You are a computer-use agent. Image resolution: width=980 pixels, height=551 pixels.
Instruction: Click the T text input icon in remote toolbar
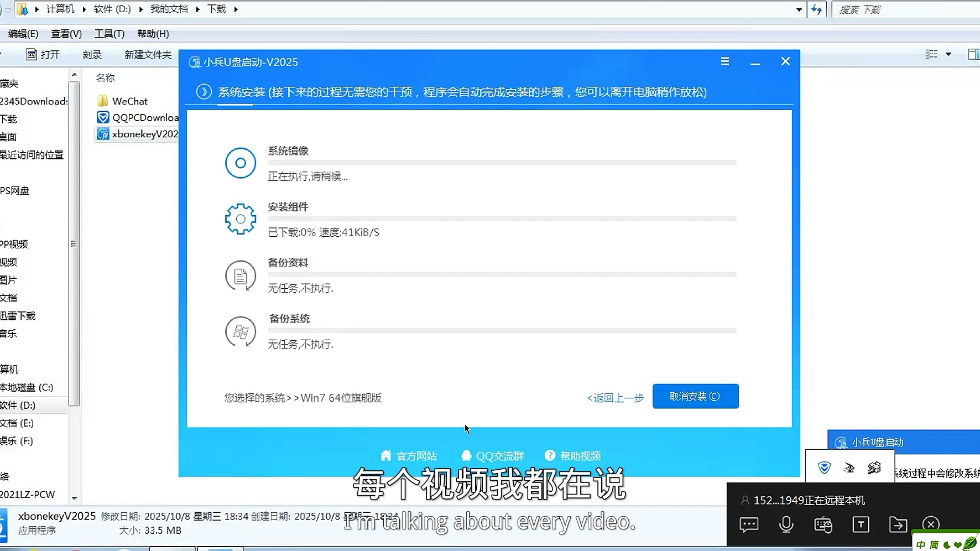click(861, 524)
